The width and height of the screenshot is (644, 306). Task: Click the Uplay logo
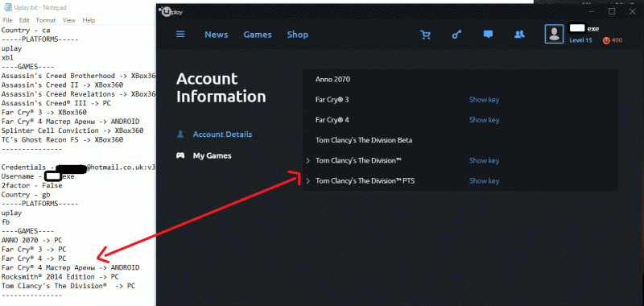click(171, 12)
